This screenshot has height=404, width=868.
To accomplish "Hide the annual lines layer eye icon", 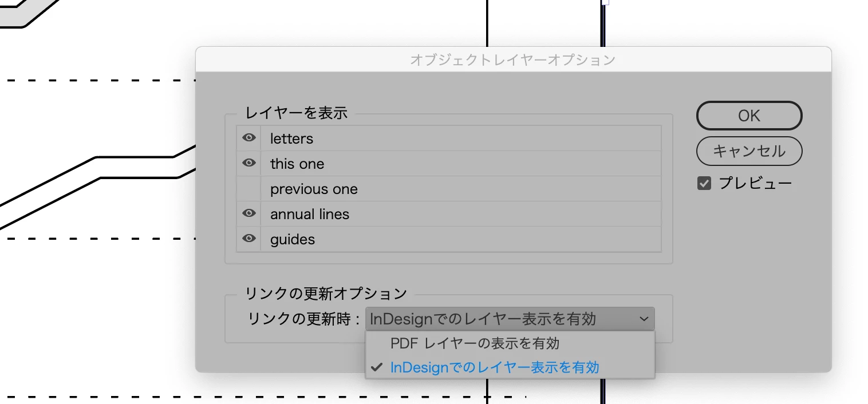I will (248, 213).
